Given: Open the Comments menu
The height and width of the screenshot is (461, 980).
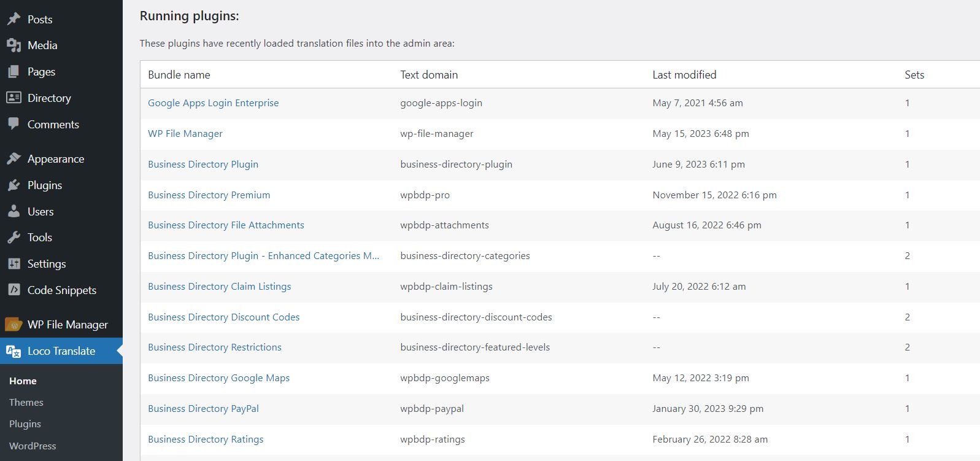Looking at the screenshot, I should click(53, 125).
